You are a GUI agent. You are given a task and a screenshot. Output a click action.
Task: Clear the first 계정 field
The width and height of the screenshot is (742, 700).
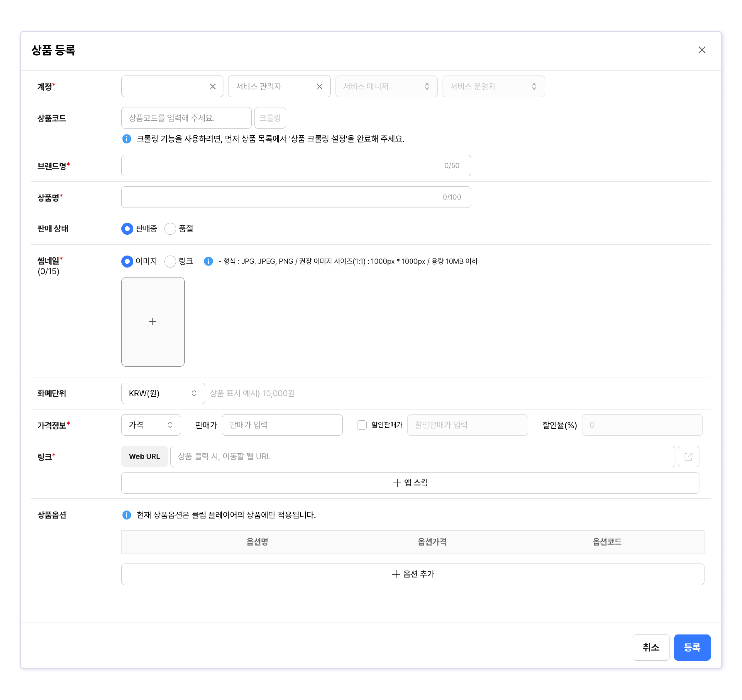(x=213, y=87)
